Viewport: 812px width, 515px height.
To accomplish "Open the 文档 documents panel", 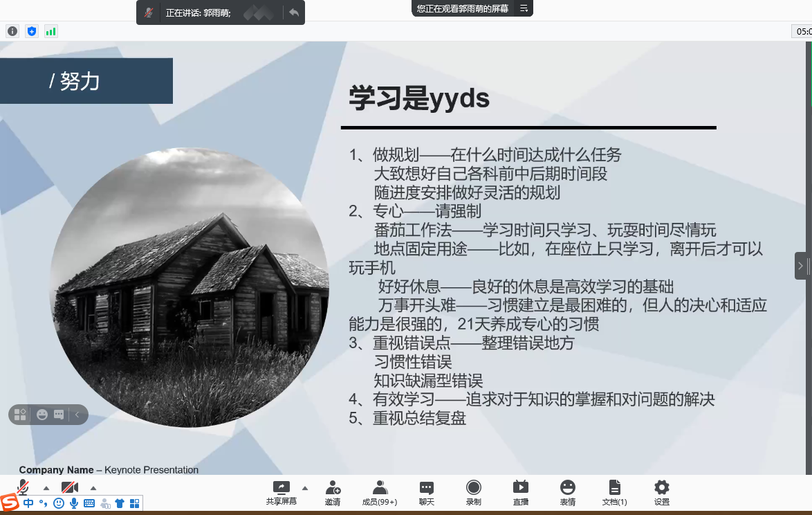I will [614, 491].
